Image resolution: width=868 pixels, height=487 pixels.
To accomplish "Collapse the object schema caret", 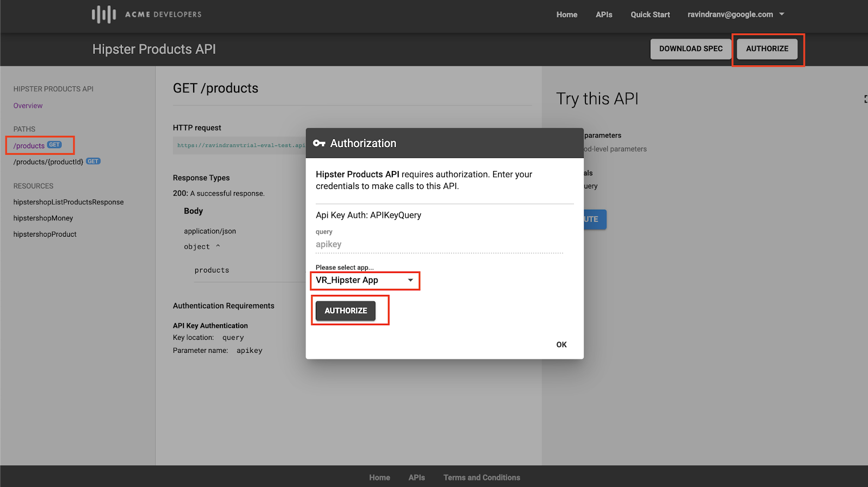I will point(218,246).
